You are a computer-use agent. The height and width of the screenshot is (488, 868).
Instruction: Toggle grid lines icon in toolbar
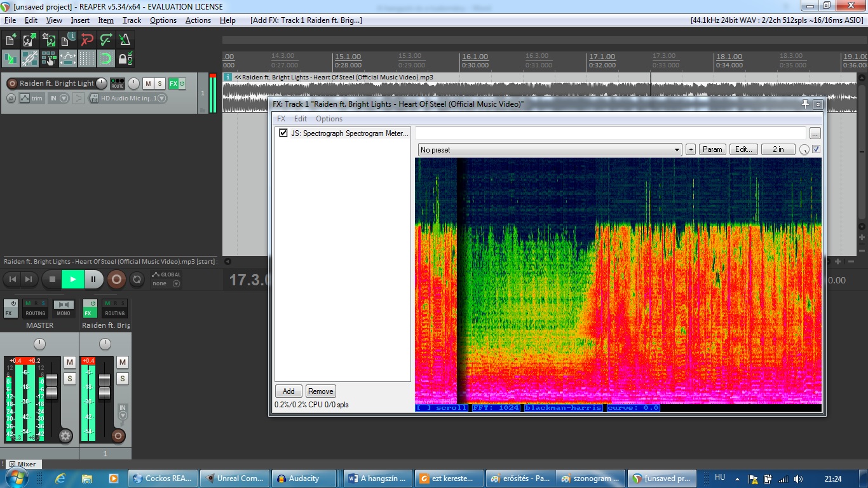pyautogui.click(x=86, y=59)
